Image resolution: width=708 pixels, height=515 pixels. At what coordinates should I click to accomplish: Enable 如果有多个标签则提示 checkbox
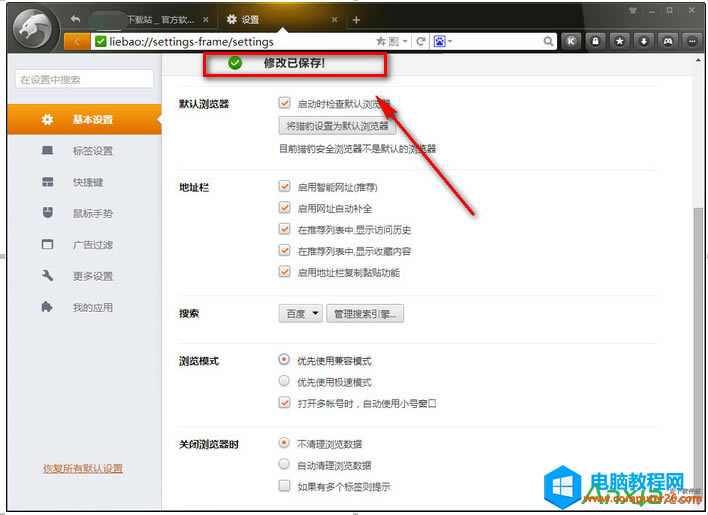point(285,487)
